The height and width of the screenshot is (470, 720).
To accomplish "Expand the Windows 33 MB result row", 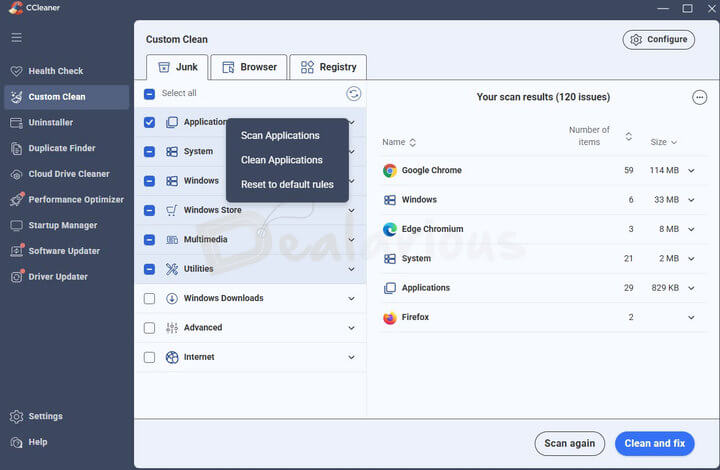I will (691, 200).
